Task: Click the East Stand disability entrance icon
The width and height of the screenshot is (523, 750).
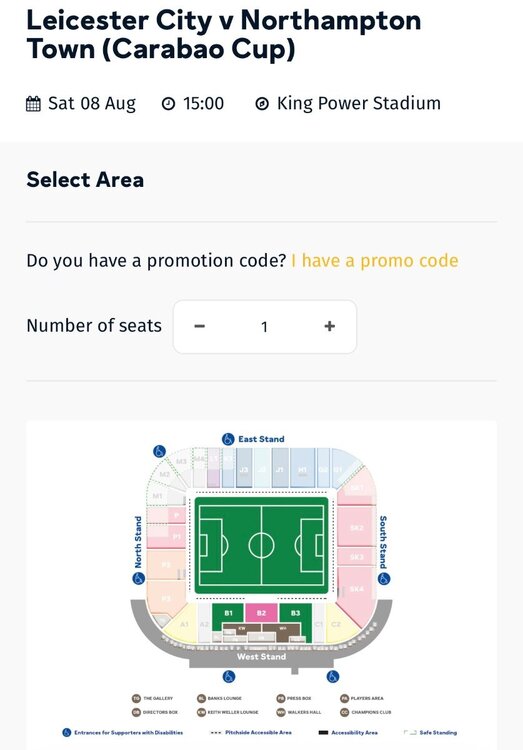Action: pos(228,439)
